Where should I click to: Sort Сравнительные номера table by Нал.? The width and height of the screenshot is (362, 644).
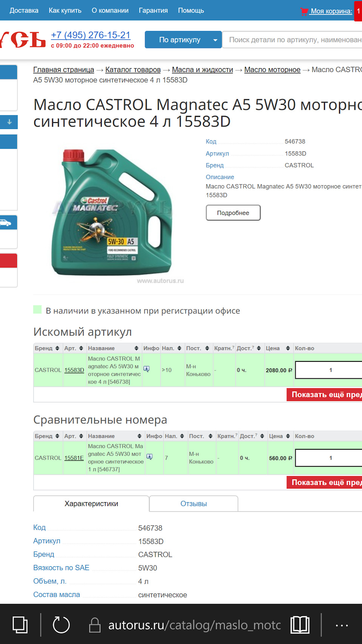coord(182,436)
